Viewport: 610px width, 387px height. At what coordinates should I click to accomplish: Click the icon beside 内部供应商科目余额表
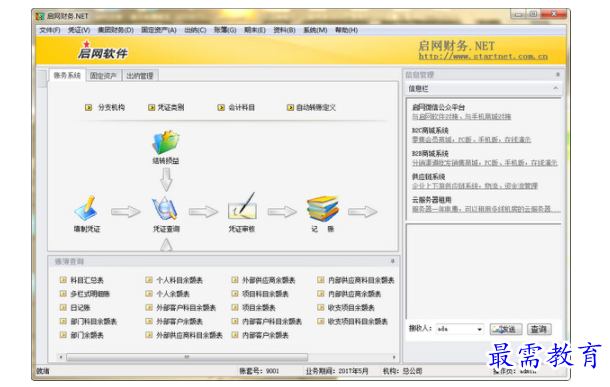pos(321,280)
